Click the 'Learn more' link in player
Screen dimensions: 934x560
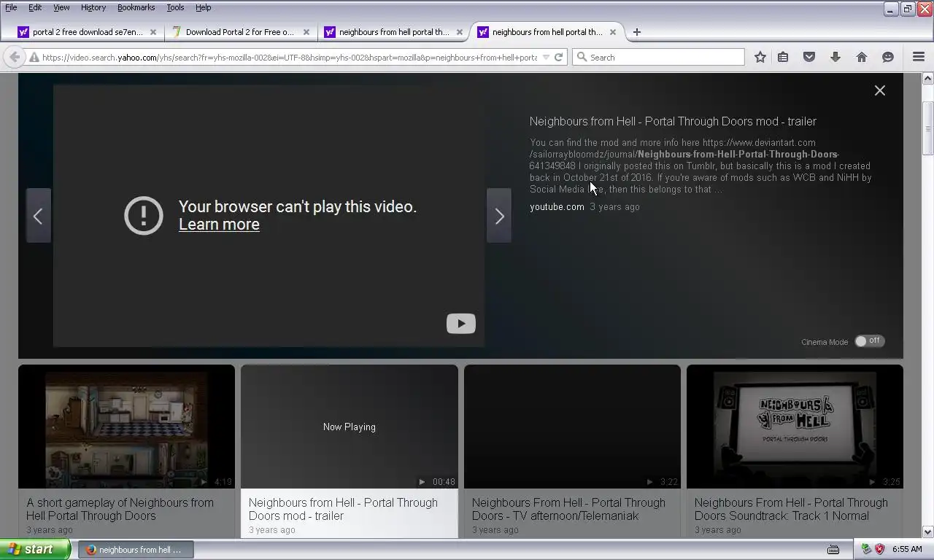point(219,225)
